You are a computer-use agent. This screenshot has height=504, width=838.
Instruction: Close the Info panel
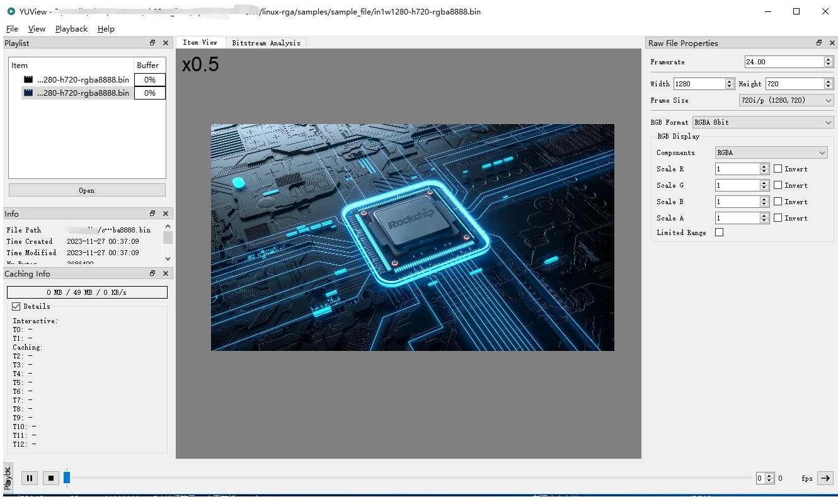click(x=166, y=214)
